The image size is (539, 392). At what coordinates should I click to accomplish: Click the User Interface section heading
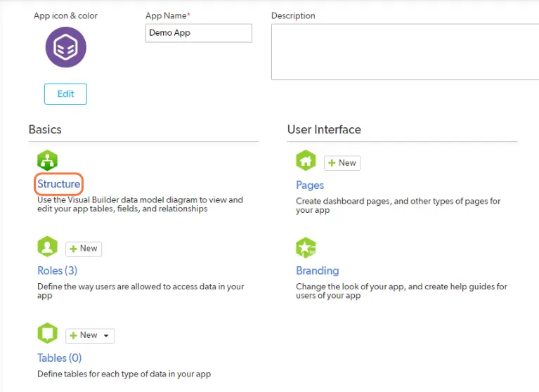click(324, 129)
